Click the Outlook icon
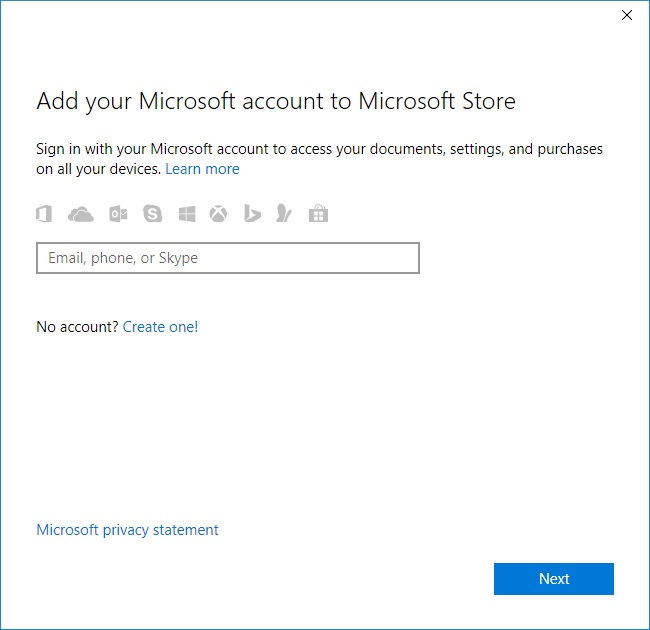The height and width of the screenshot is (630, 650). click(x=118, y=213)
